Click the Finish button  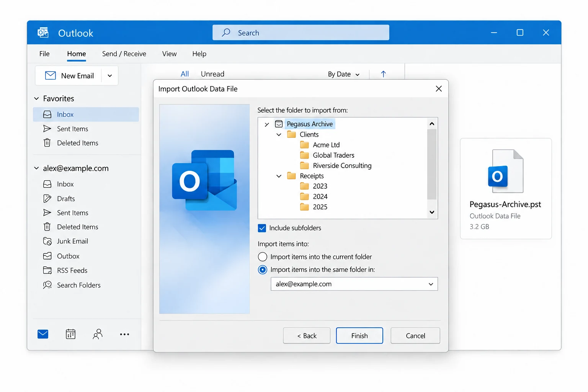tap(359, 336)
